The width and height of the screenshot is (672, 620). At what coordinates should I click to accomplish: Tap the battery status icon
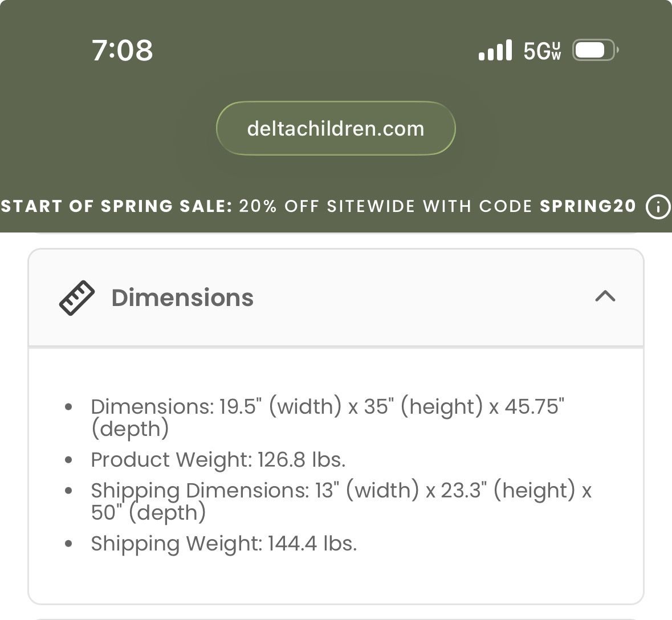[x=594, y=51]
